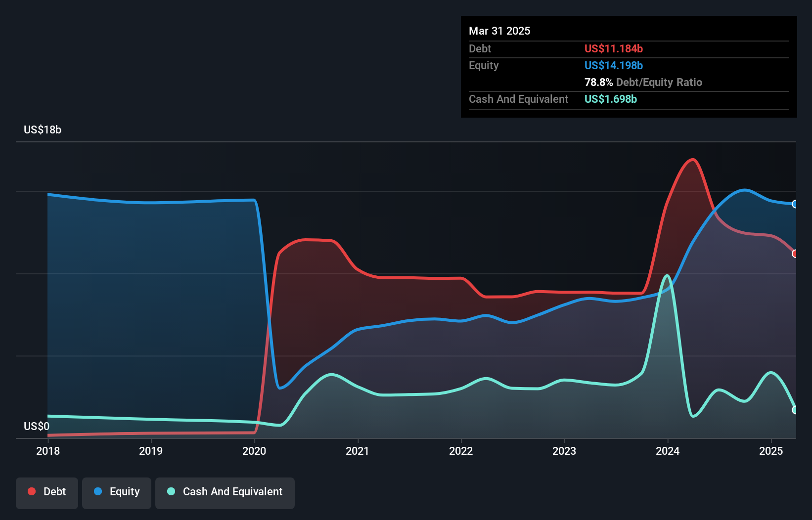Toggle the Cash And Equivalent legend button
The image size is (812, 520).
click(x=225, y=493)
